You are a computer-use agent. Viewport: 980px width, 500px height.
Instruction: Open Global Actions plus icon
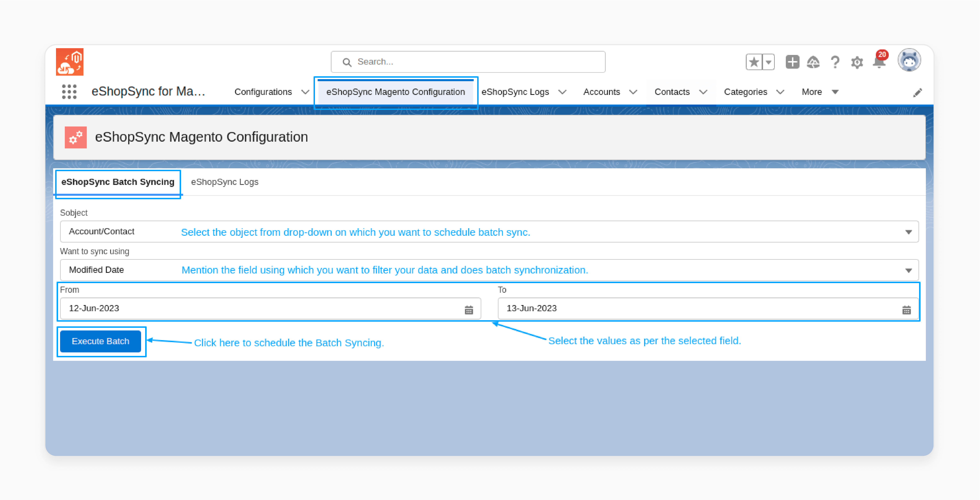click(792, 62)
